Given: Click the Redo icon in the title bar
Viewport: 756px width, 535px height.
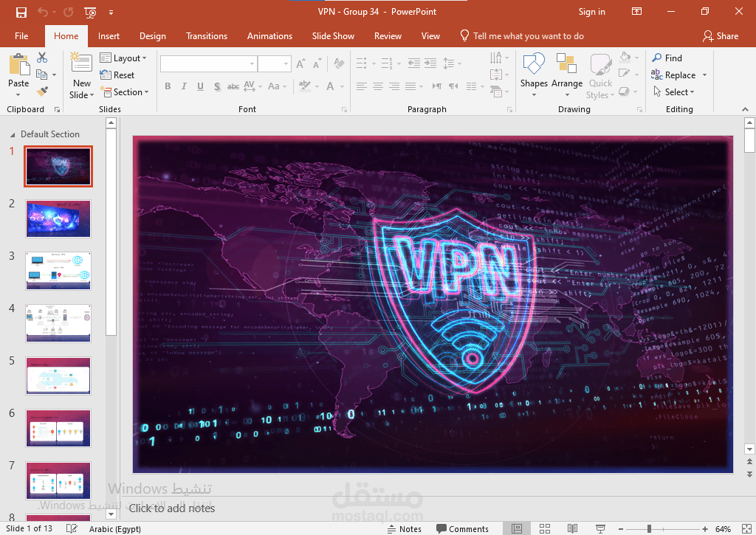Looking at the screenshot, I should tap(69, 12).
